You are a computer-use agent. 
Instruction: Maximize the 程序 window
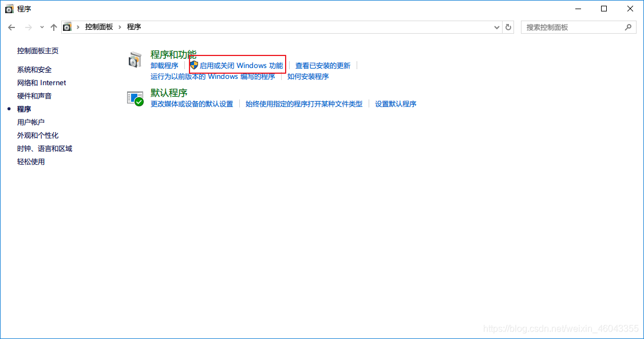click(604, 9)
